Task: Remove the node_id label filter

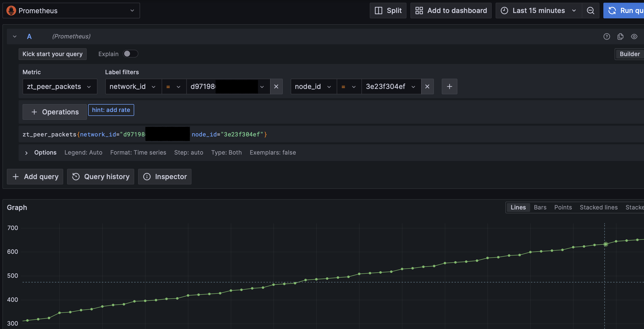Action: [427, 86]
